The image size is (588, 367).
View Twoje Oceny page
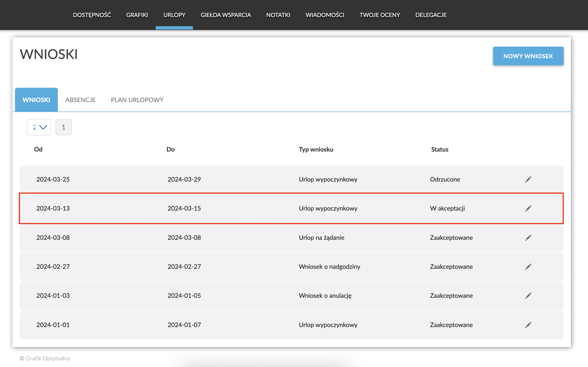(380, 15)
